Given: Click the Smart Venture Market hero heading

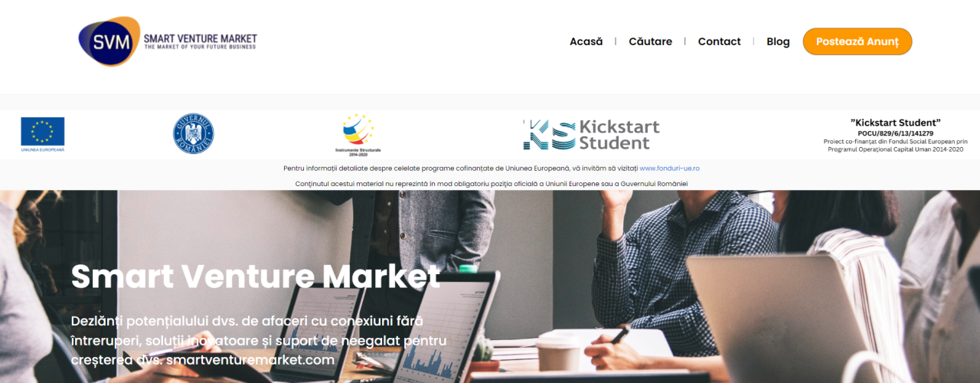Looking at the screenshot, I should [256, 277].
